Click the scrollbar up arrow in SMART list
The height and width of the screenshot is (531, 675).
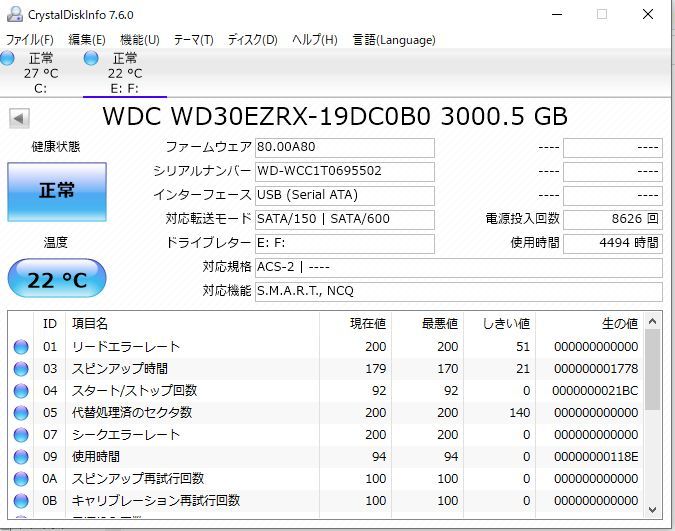652,321
